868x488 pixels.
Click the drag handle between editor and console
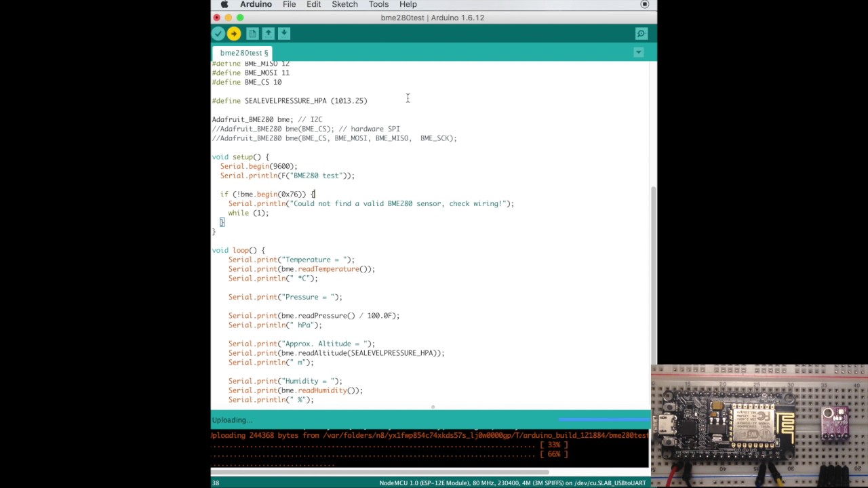(433, 408)
